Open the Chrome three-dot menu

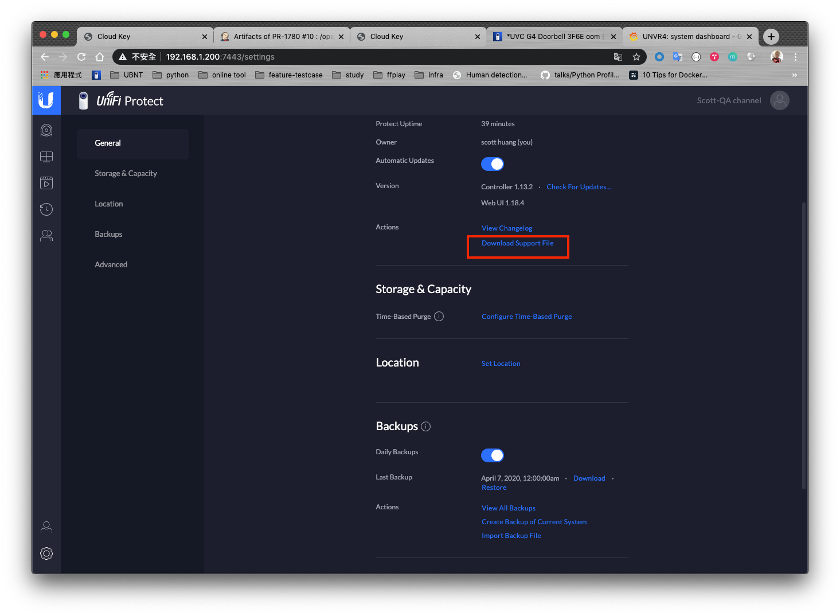[795, 57]
